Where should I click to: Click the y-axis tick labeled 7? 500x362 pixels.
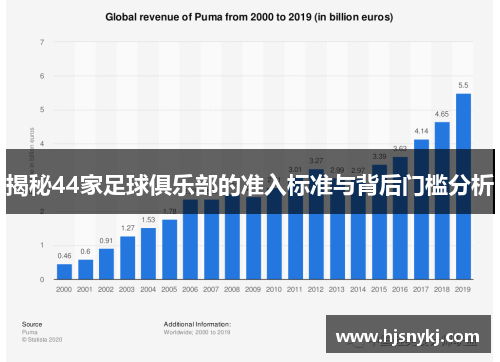point(42,42)
